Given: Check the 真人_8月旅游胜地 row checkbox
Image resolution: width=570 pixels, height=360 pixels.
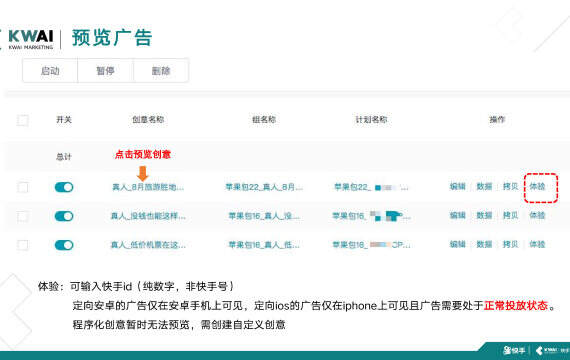Looking at the screenshot, I should [23, 187].
